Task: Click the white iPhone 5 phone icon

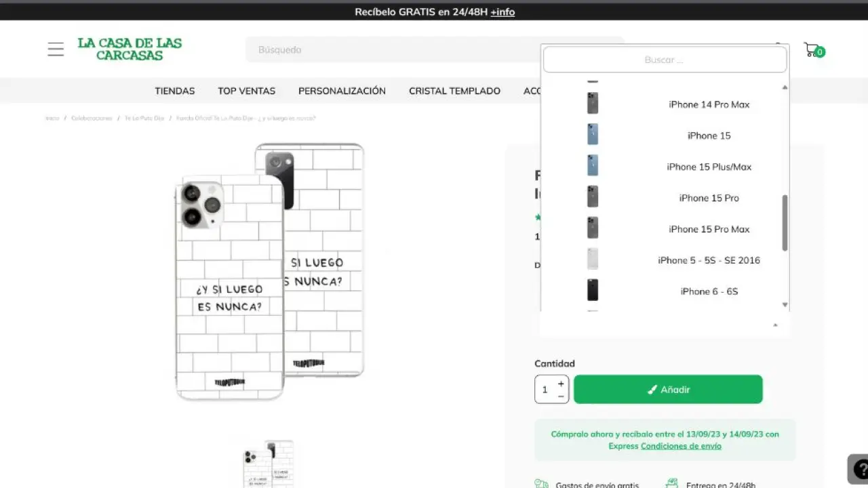Action: 593,260
